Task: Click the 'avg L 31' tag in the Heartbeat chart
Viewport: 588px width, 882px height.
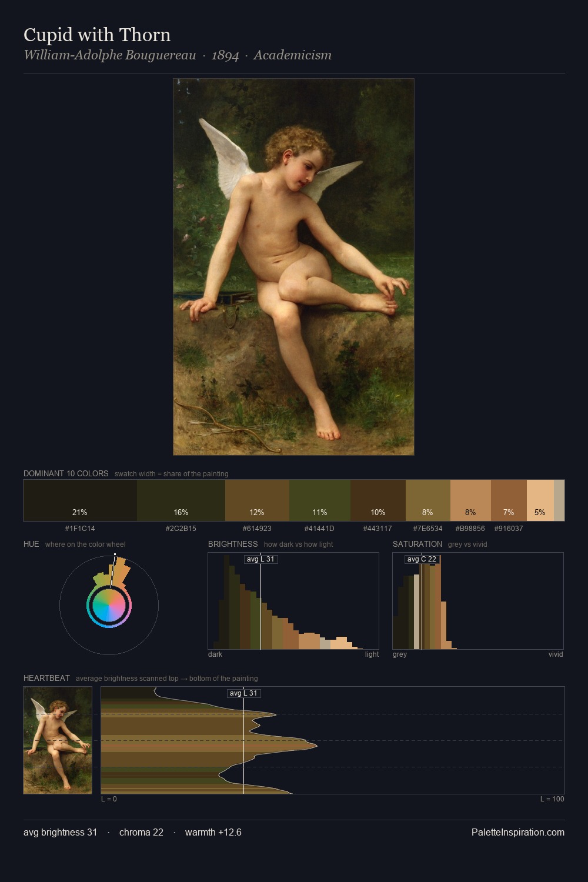Action: [243, 693]
